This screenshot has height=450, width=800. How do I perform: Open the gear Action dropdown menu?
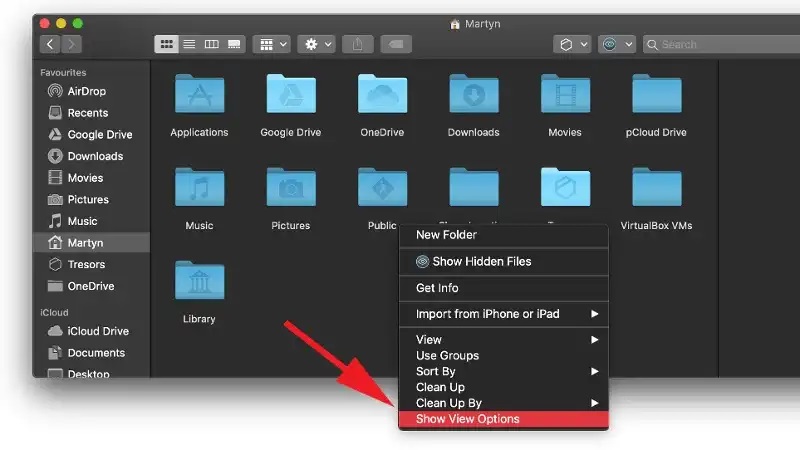[x=319, y=44]
